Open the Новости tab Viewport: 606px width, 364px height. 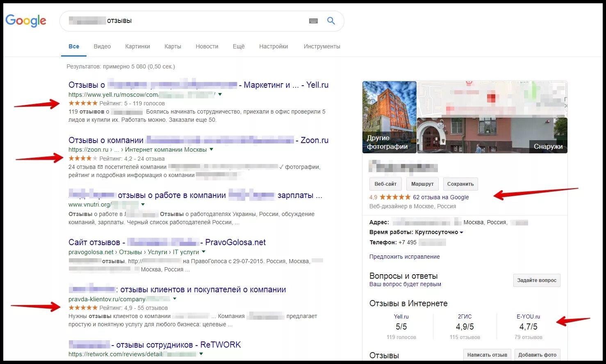pyautogui.click(x=207, y=46)
